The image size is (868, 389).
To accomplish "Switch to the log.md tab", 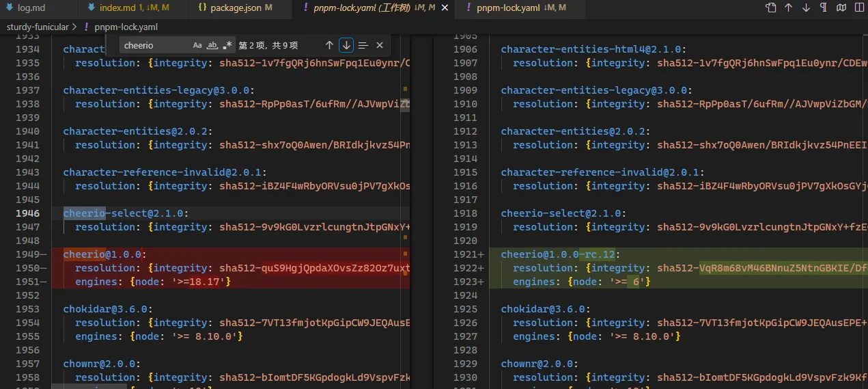I will tap(31, 8).
